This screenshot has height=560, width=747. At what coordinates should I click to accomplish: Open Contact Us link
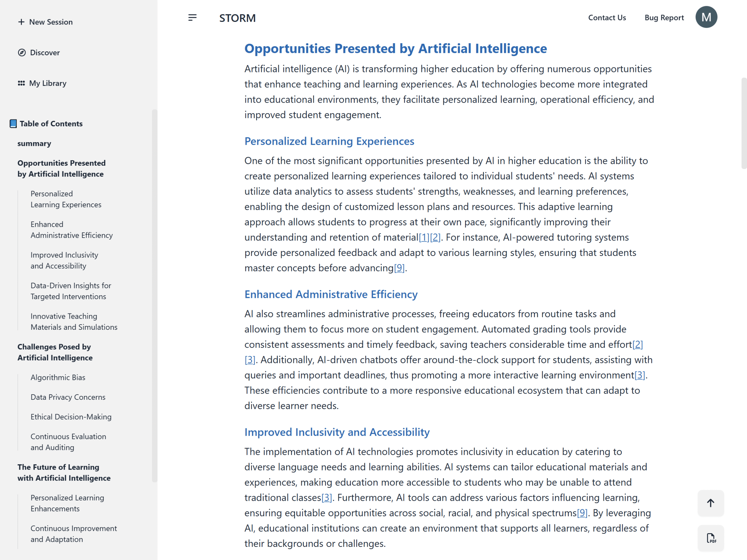click(x=607, y=18)
